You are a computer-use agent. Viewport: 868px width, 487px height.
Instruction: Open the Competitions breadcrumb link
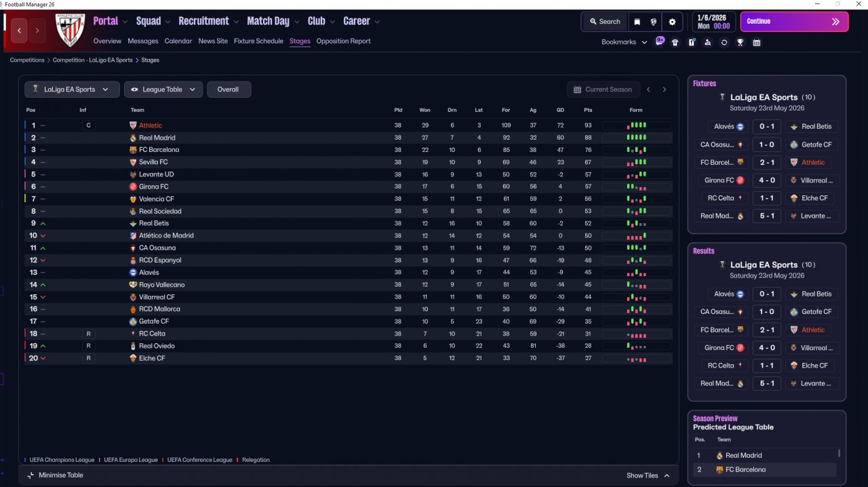[x=27, y=60]
